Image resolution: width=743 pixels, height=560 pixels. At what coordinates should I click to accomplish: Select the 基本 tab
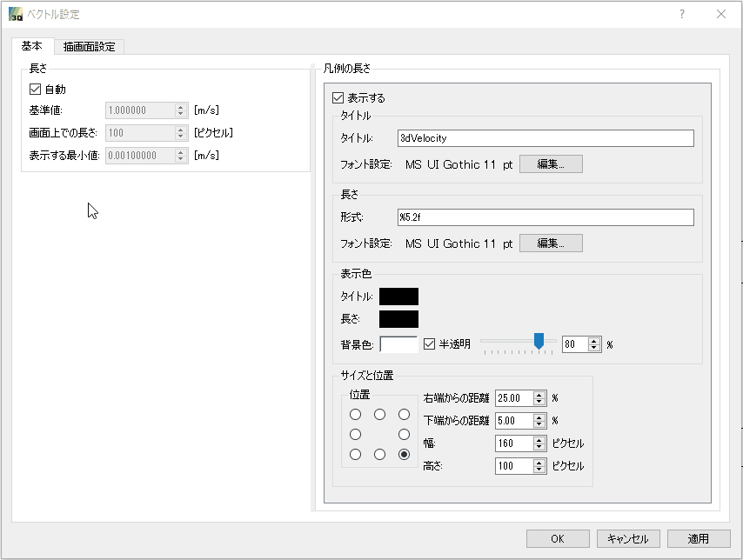point(32,46)
